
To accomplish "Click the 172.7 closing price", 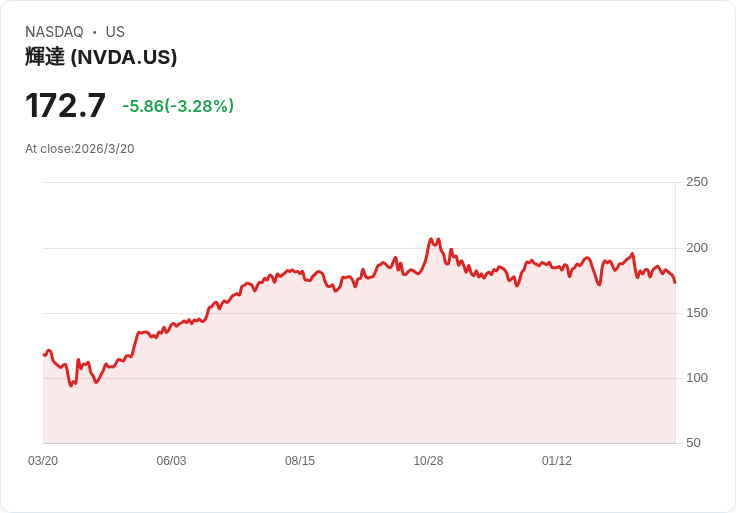I will [65, 105].
